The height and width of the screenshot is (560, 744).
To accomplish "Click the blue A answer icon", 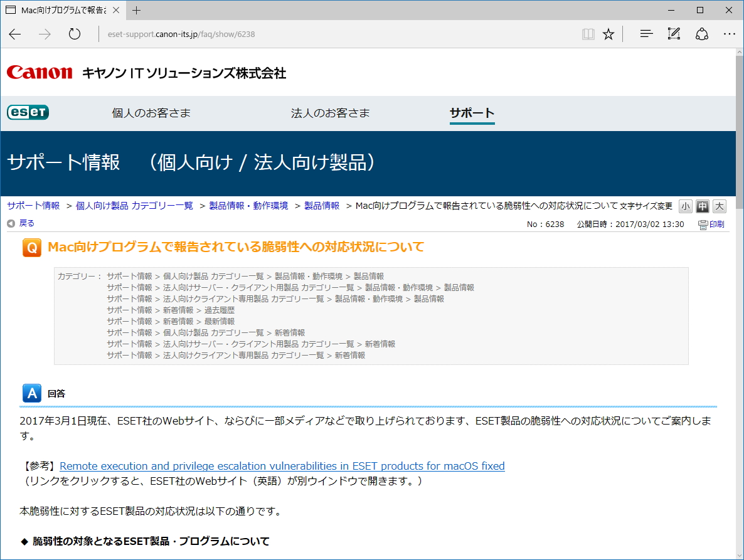I will [32, 394].
